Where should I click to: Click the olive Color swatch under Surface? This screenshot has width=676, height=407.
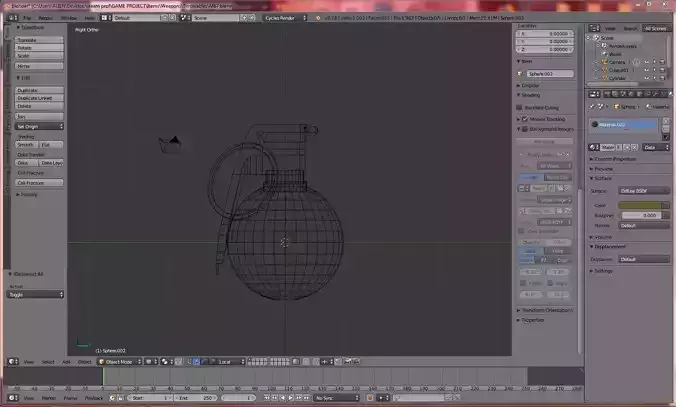(641, 205)
